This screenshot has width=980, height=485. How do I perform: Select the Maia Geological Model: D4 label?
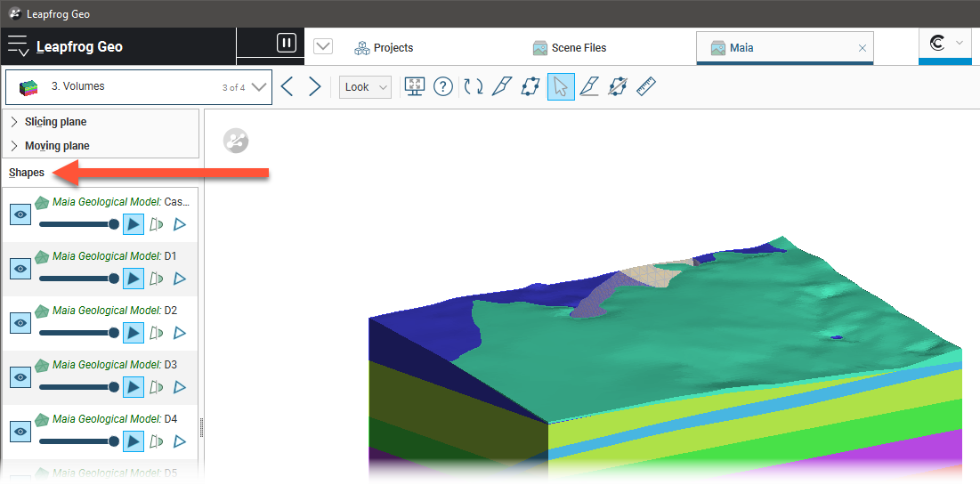pos(115,419)
